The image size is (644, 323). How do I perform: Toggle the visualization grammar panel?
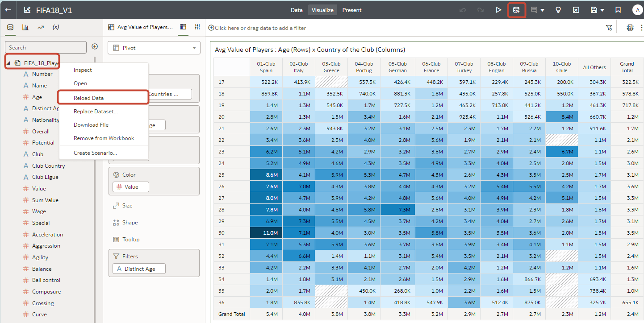click(183, 27)
